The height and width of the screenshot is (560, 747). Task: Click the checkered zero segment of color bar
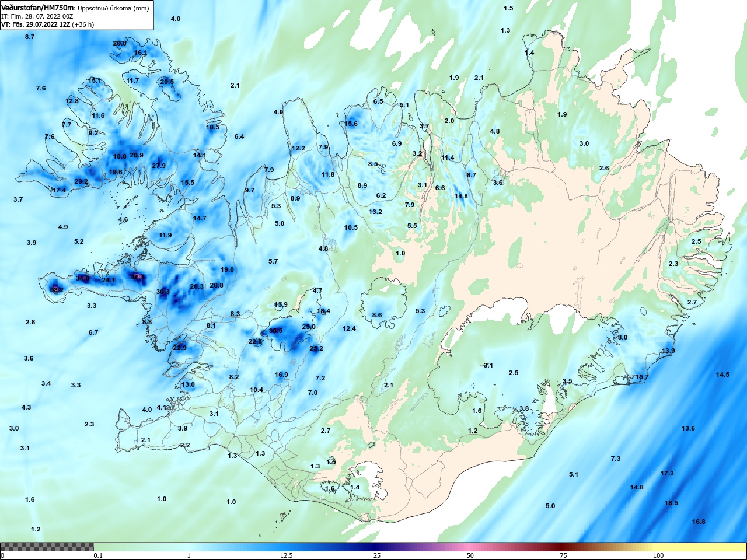pyautogui.click(x=47, y=547)
